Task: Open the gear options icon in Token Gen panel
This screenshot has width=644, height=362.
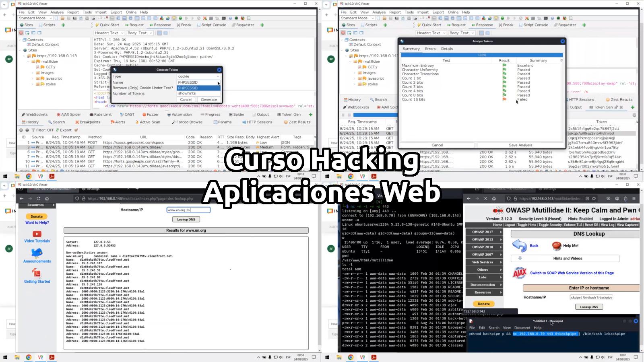Action: 635,115
